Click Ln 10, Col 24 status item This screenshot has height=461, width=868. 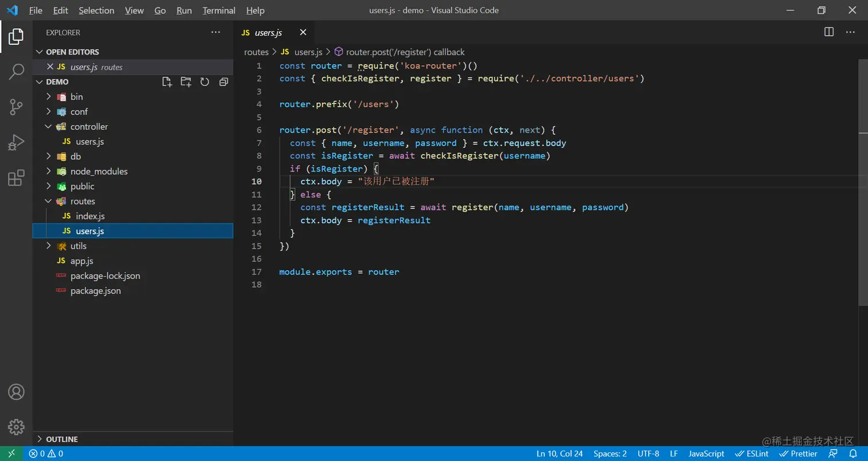tap(560, 454)
